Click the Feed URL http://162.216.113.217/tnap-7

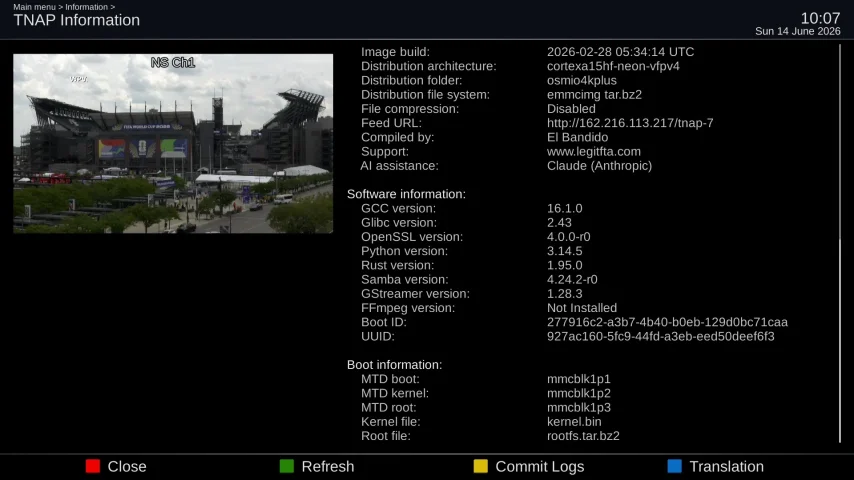point(630,123)
